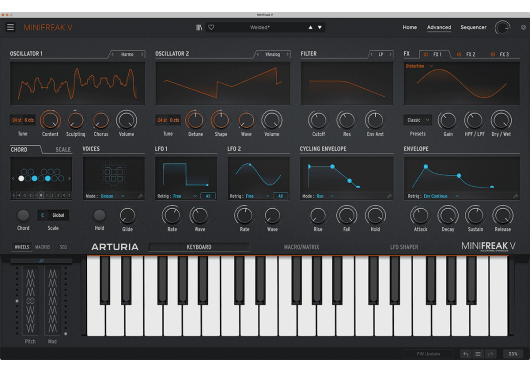Click the Mod wheel strip
Image resolution: width=530 pixels, height=371 pixels.
click(52, 301)
